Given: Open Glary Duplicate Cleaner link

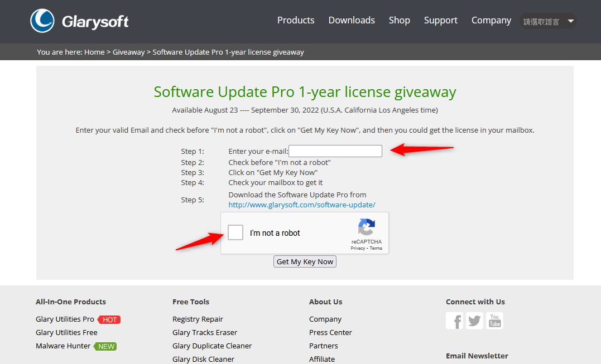Looking at the screenshot, I should coord(212,346).
